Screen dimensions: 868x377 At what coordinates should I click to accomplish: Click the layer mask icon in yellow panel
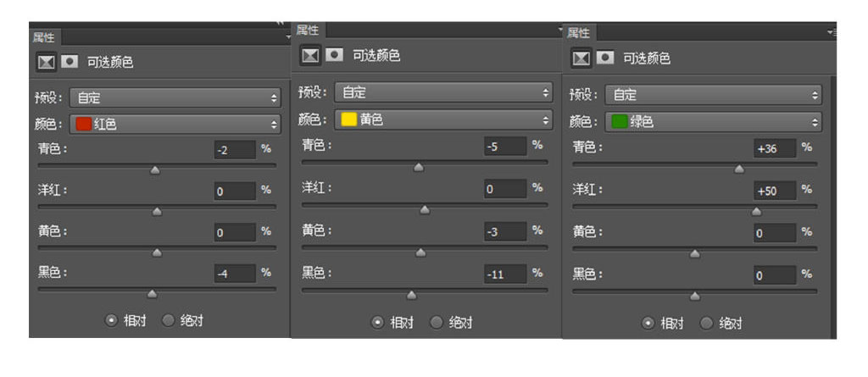[335, 55]
